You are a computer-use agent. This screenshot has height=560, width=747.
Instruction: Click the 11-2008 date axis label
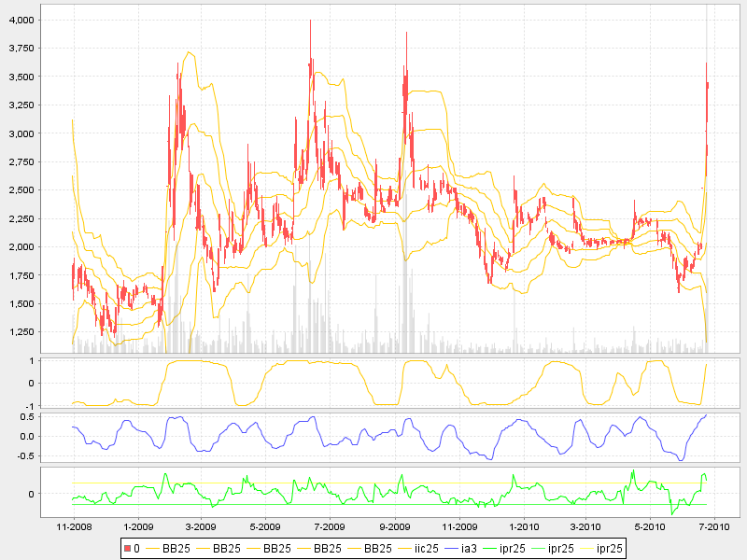click(x=75, y=527)
